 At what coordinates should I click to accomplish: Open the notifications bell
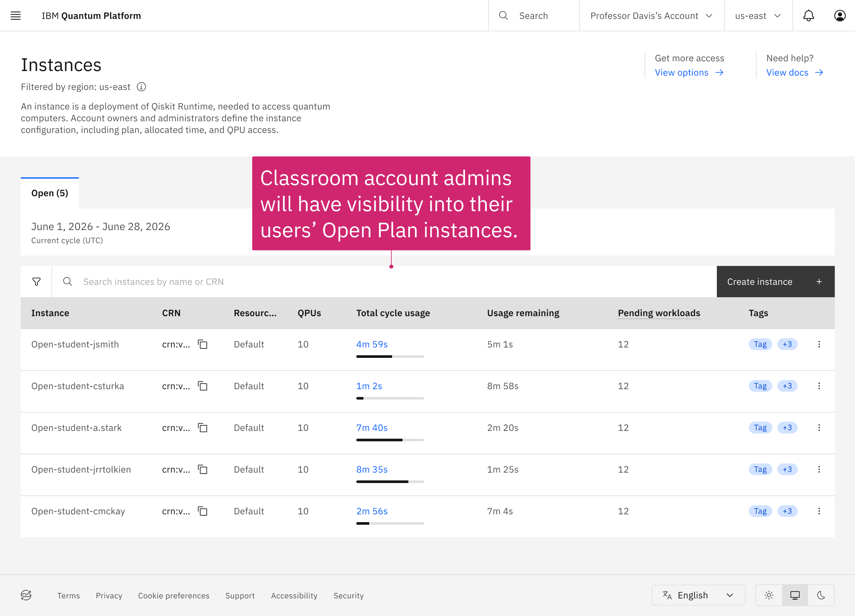808,15
